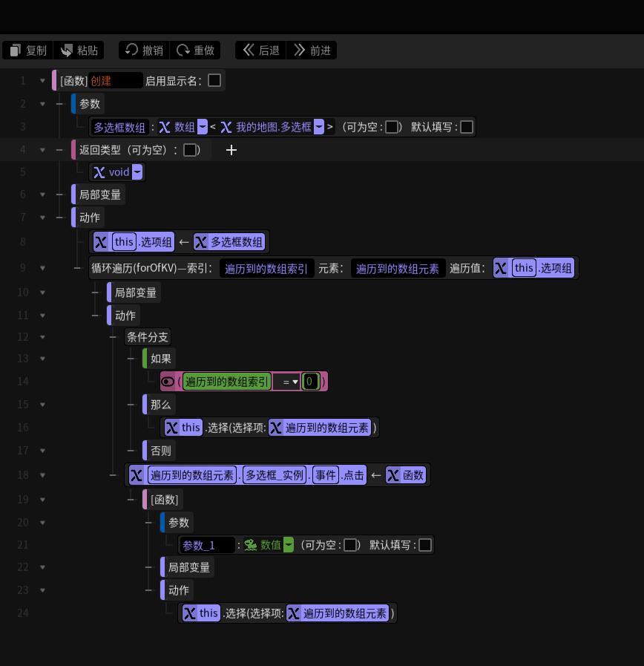Screen dimensions: 644x666
Task: Toggle the 返回类型 可为空 checkbox
Action: (190, 150)
